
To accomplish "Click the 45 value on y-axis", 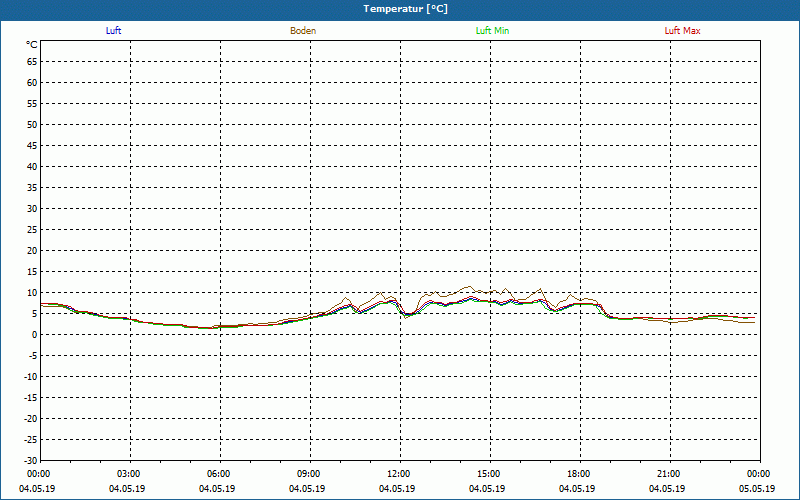I will (x=32, y=146).
